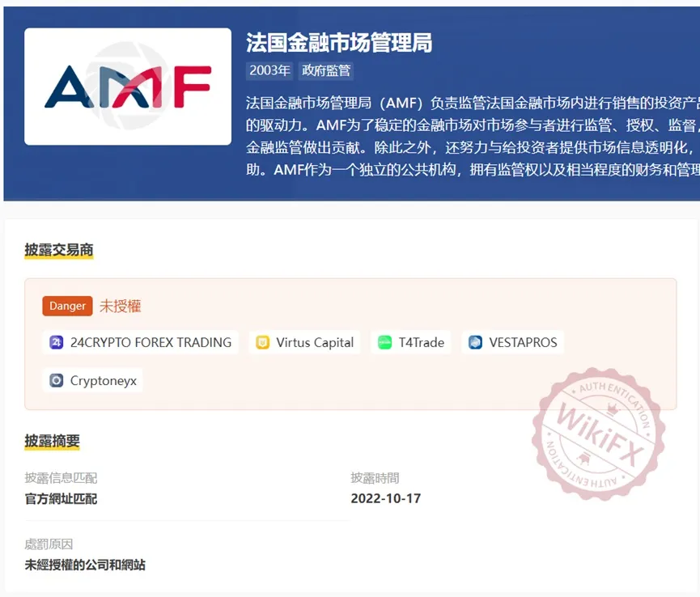700x597 pixels.
Task: Click the VESTAPROS blue logo icon
Action: (476, 342)
